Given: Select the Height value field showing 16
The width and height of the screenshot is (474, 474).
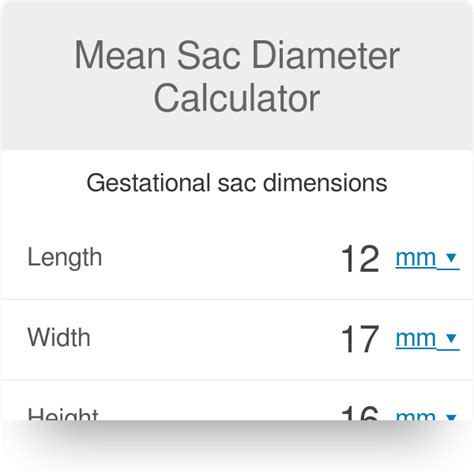Looking at the screenshot, I should (x=360, y=413).
